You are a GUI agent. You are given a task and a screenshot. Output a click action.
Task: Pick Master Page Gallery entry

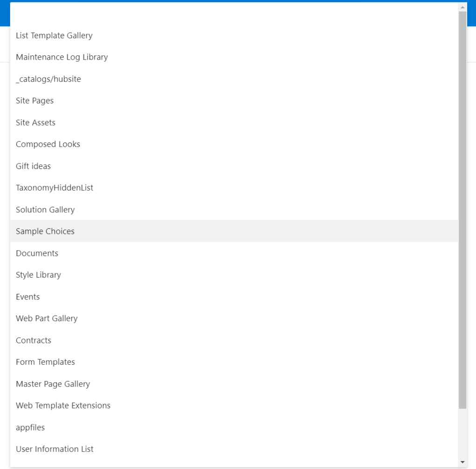pos(53,384)
